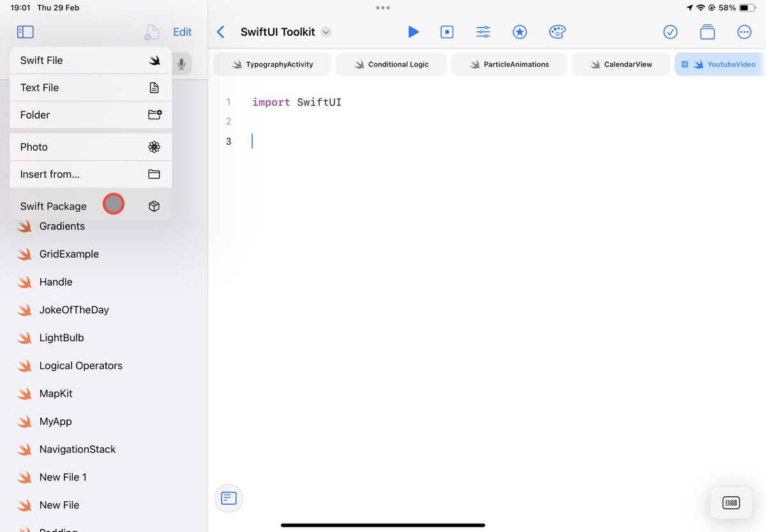Screen dimensions: 766x532
Task: Tap the three-dot multitasking control
Action: (383, 8)
